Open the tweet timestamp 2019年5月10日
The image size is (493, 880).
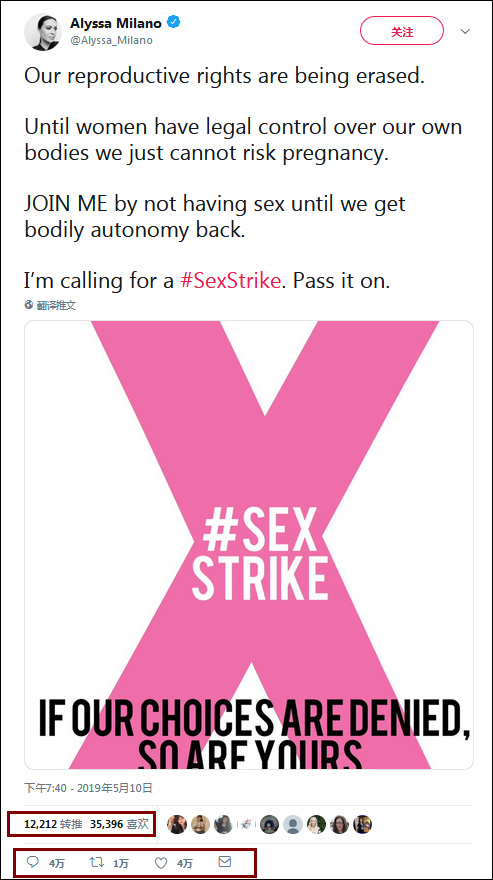pos(89,788)
